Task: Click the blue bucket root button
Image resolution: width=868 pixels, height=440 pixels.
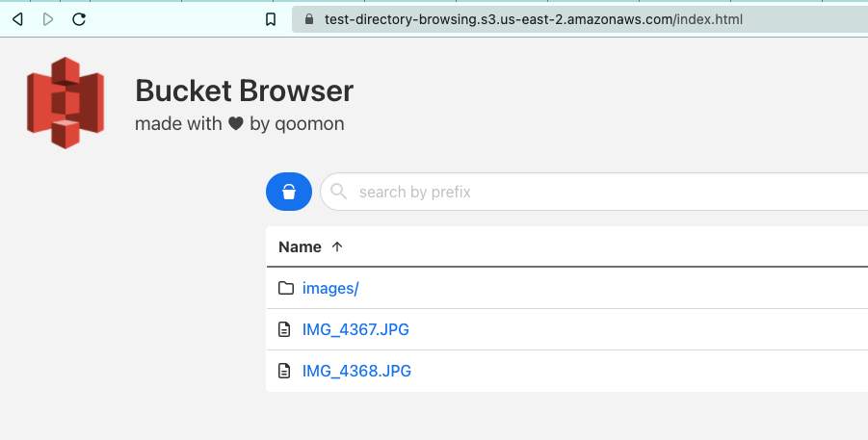Action: (x=289, y=192)
